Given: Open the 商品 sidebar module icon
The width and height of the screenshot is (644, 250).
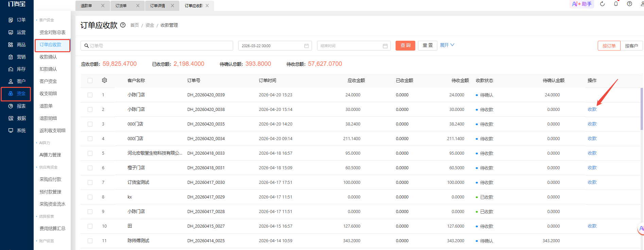Looking at the screenshot, I should (x=11, y=44).
